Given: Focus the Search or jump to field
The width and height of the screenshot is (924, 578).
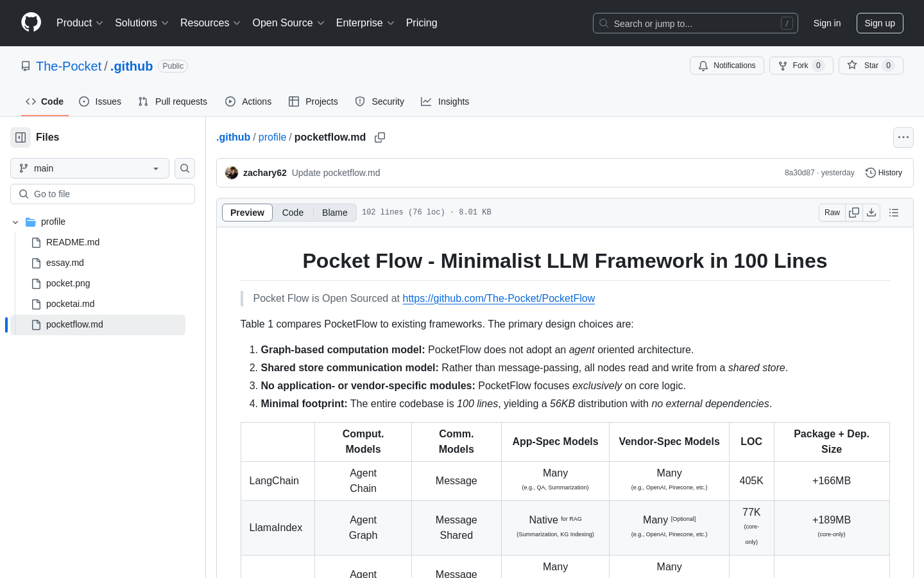Looking at the screenshot, I should 696,23.
